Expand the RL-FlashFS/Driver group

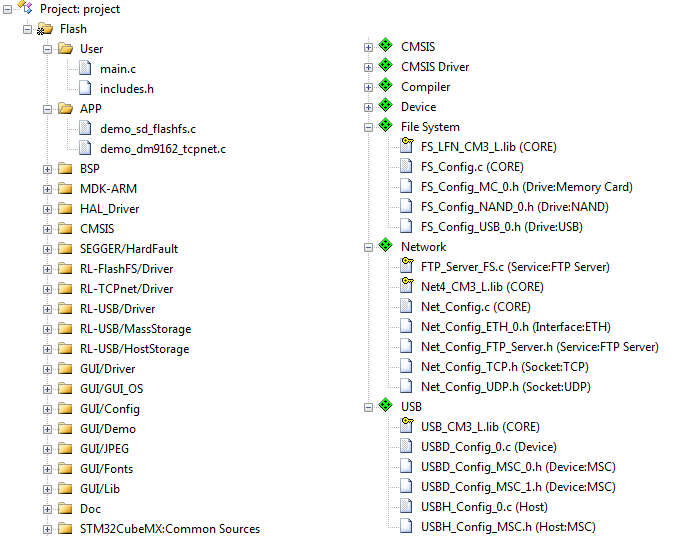[47, 269]
